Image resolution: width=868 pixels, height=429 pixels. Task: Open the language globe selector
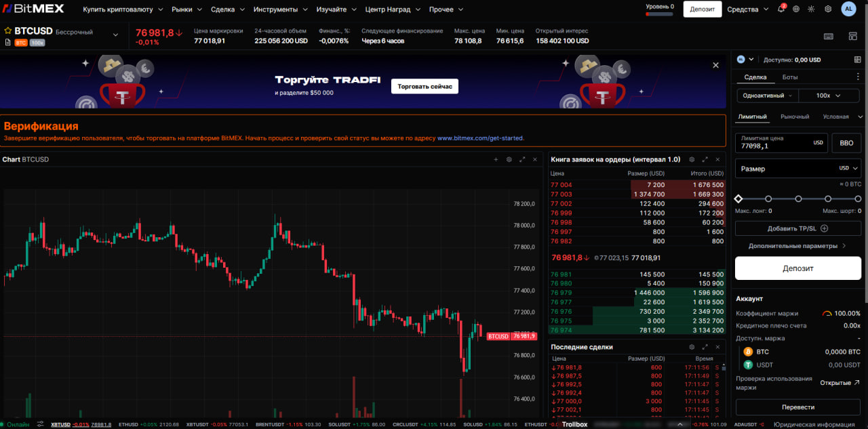795,9
